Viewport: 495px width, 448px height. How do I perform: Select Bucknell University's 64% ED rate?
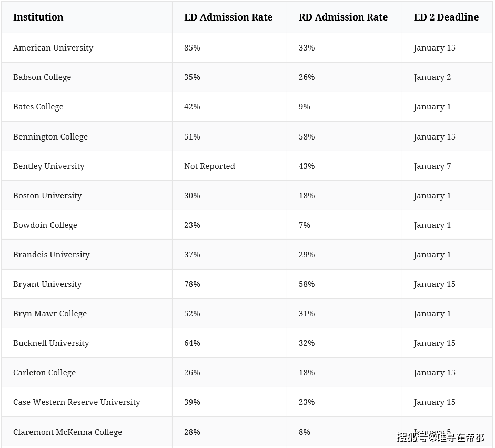(192, 343)
